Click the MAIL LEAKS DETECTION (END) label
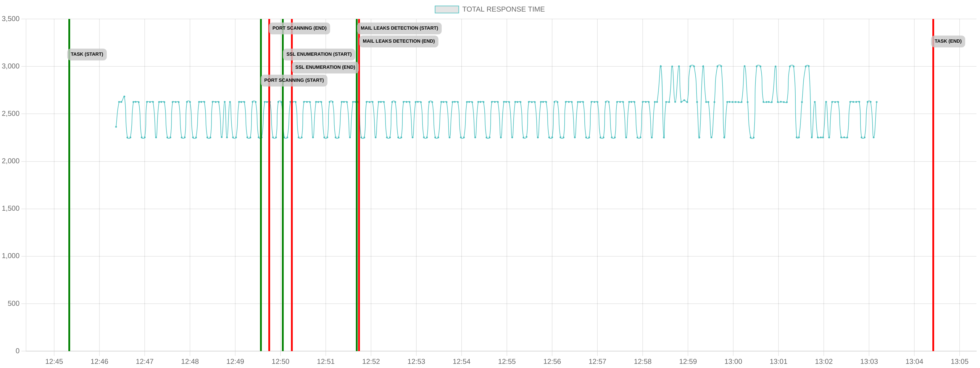This screenshot has width=980, height=368. pos(398,41)
